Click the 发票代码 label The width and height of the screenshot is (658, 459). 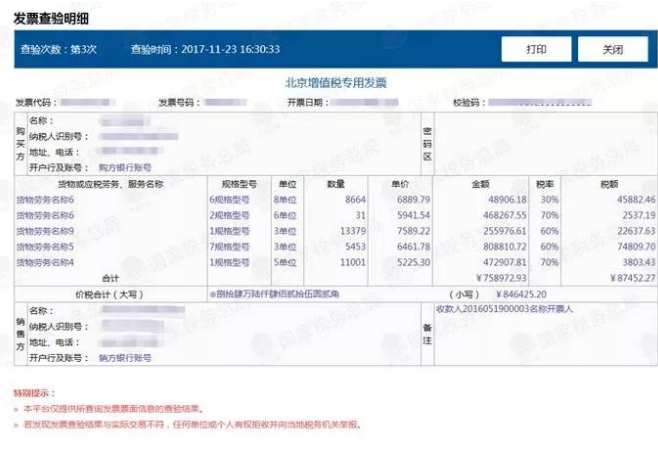(36, 102)
